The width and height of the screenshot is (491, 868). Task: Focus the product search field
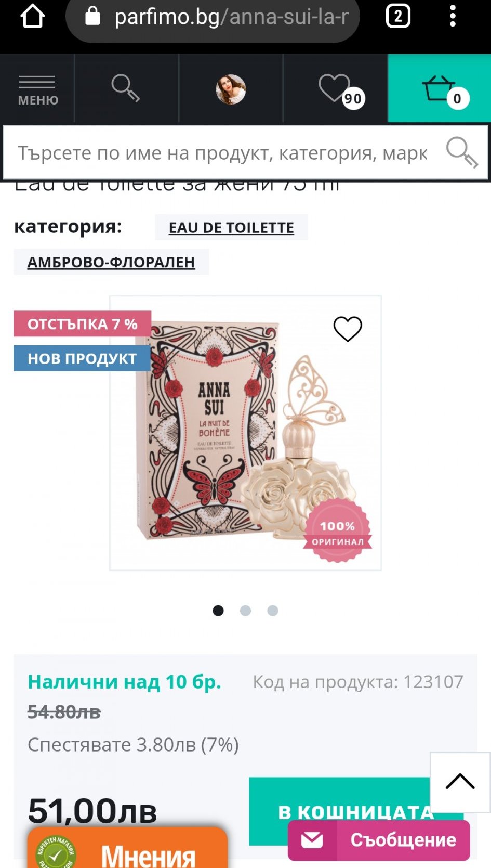223,153
